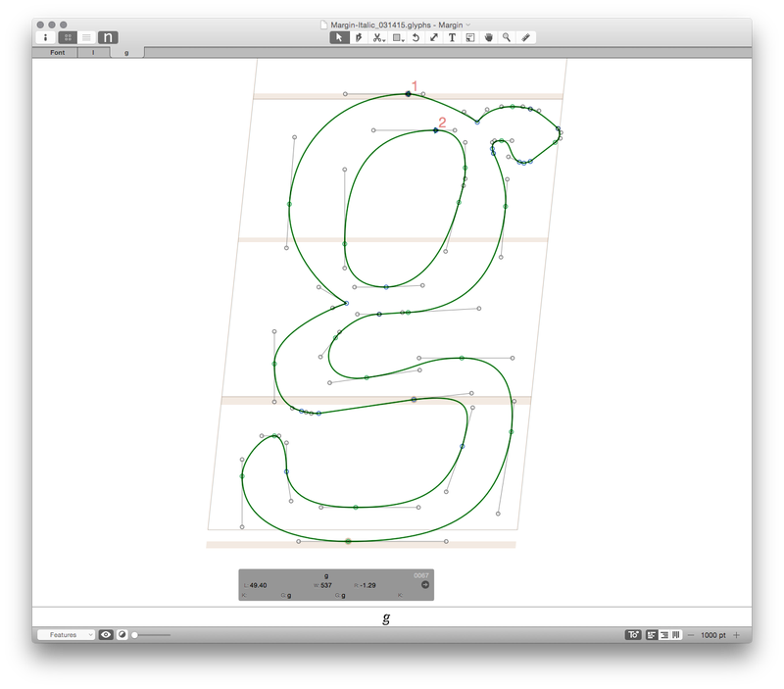Viewport: 784px width, 689px height.
Task: Click the next-glyph arrow in info box
Action: tap(425, 584)
